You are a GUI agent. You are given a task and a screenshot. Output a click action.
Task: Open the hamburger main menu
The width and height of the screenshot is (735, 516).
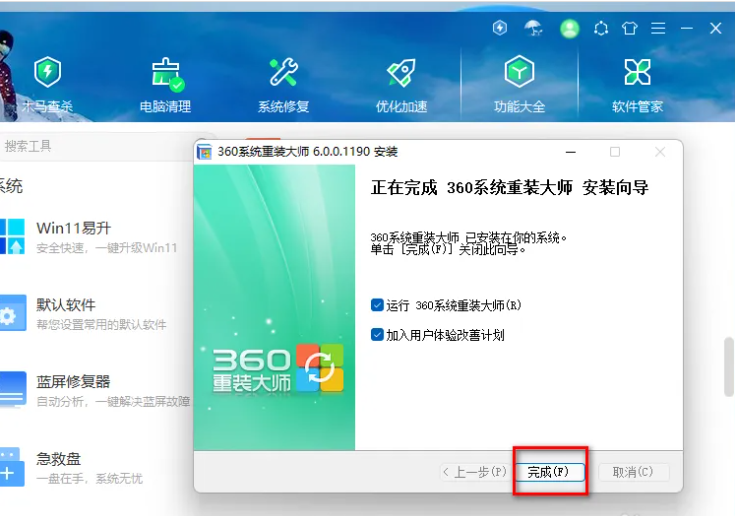(x=658, y=29)
